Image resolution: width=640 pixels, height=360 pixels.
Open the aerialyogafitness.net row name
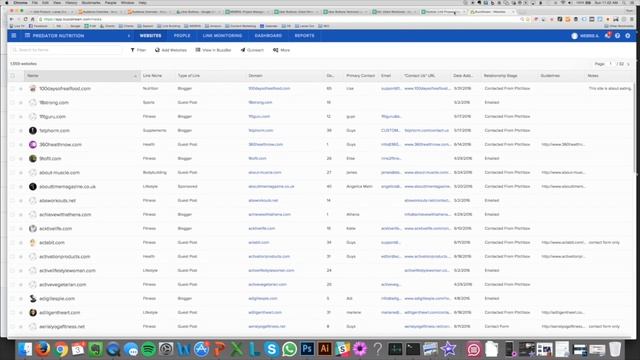click(x=62, y=327)
